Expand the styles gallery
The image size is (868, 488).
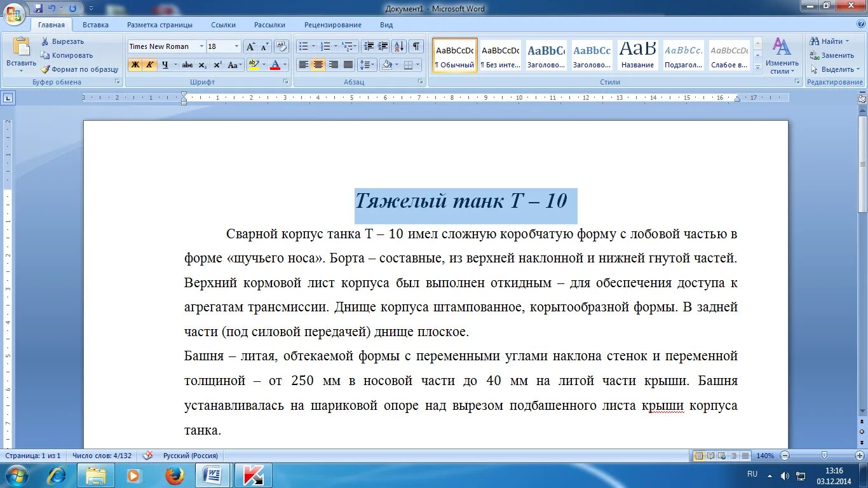[757, 69]
